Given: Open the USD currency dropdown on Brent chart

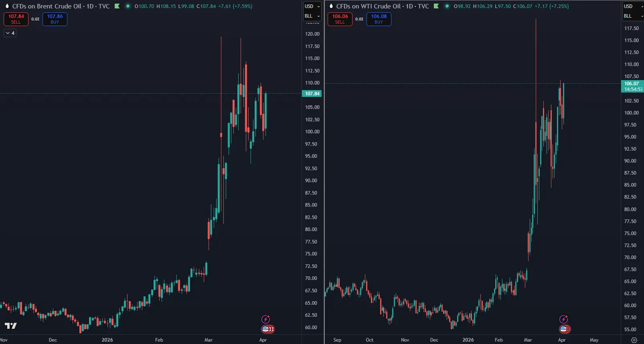Looking at the screenshot, I should point(312,6).
